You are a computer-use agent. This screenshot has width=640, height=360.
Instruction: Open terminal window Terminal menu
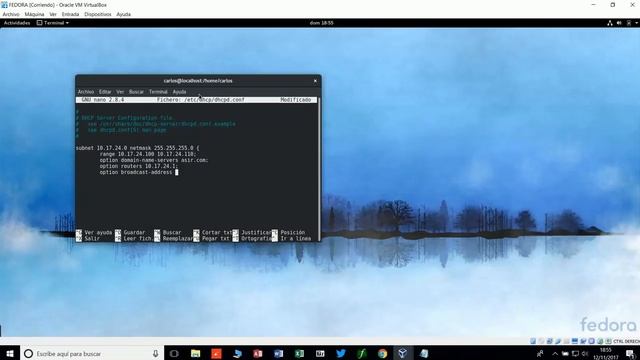pyautogui.click(x=158, y=92)
